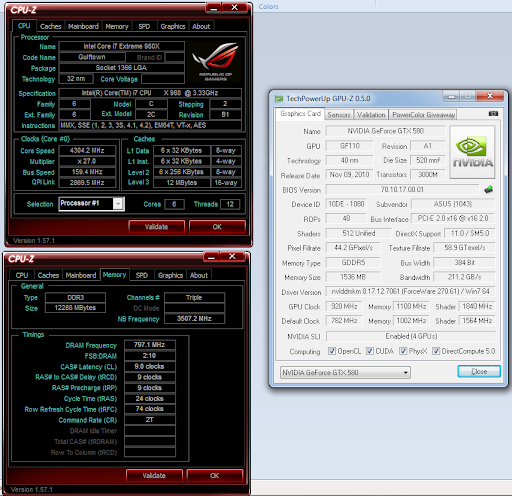The width and height of the screenshot is (512, 496).
Task: Click the Socket 1366 LGA package value
Action: (122, 68)
